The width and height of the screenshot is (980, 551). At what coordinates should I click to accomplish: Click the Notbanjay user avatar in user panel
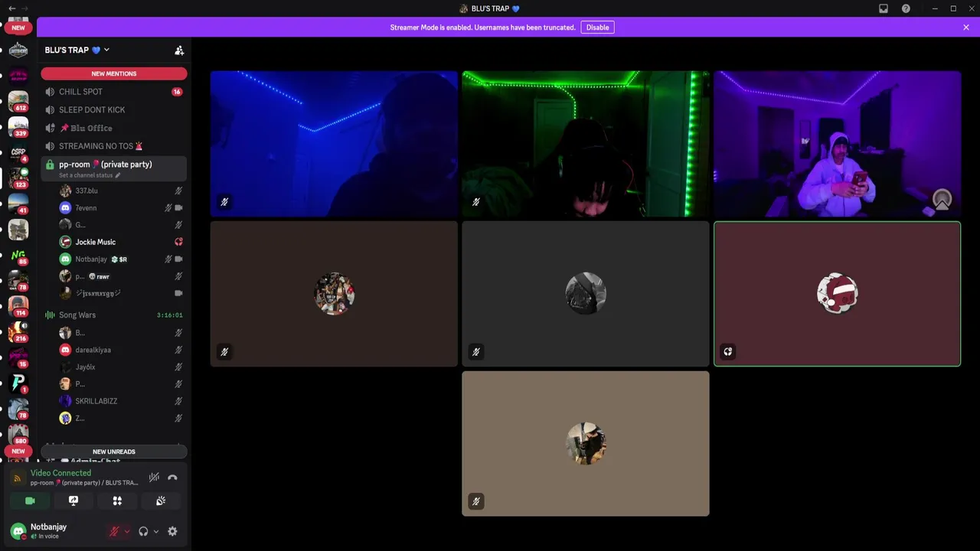click(x=18, y=531)
